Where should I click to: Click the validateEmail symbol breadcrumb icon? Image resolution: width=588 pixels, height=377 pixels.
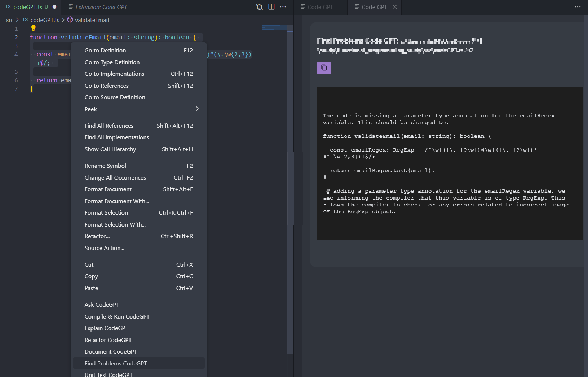coord(70,20)
